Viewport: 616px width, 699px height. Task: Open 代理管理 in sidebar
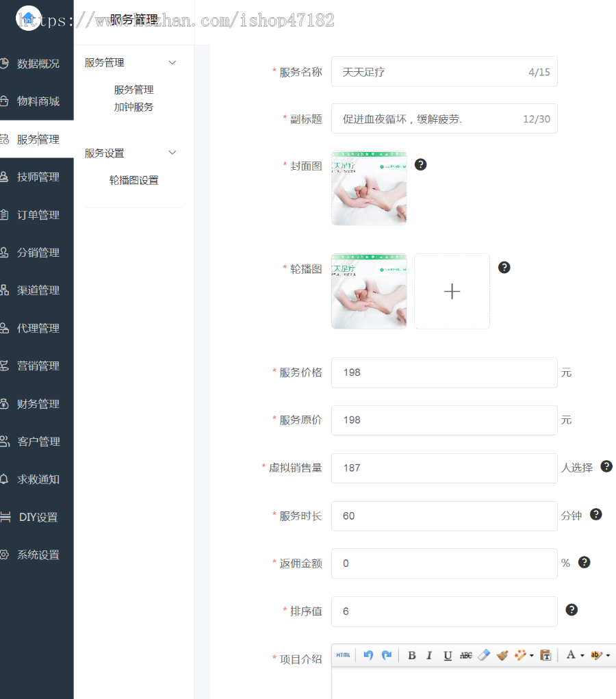pyautogui.click(x=36, y=328)
